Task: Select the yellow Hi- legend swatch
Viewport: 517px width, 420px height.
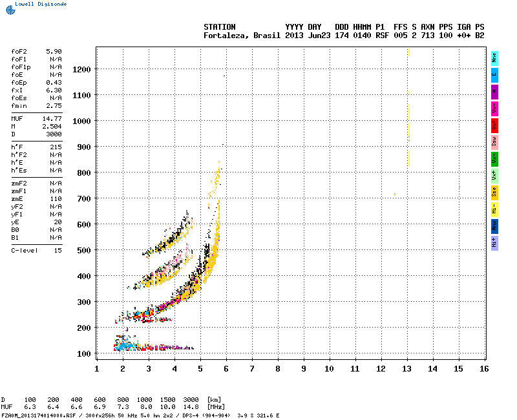Action: (494, 209)
